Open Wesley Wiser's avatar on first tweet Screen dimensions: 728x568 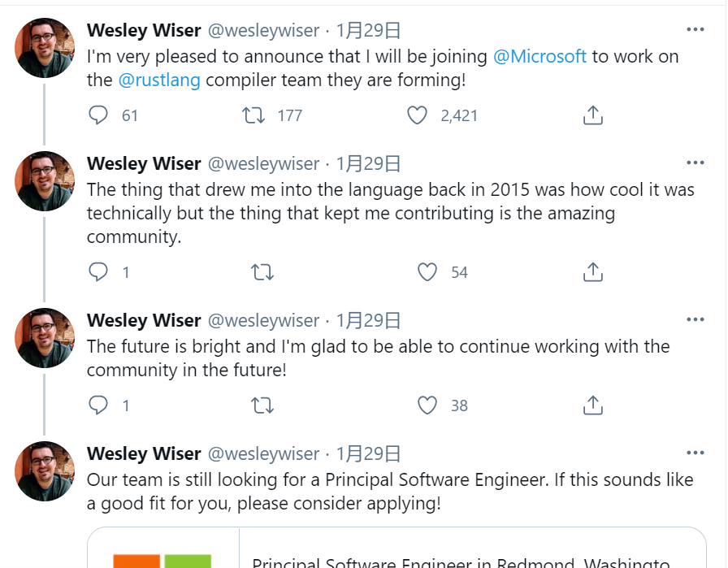45,48
